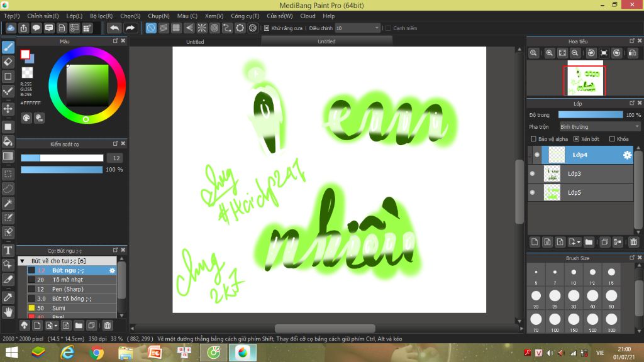Hide layer Lớp4 visibility dot
This screenshot has width=644, height=362.
537,155
